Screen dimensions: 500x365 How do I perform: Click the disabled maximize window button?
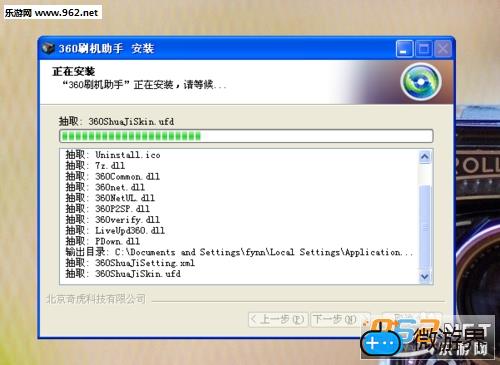(x=423, y=49)
